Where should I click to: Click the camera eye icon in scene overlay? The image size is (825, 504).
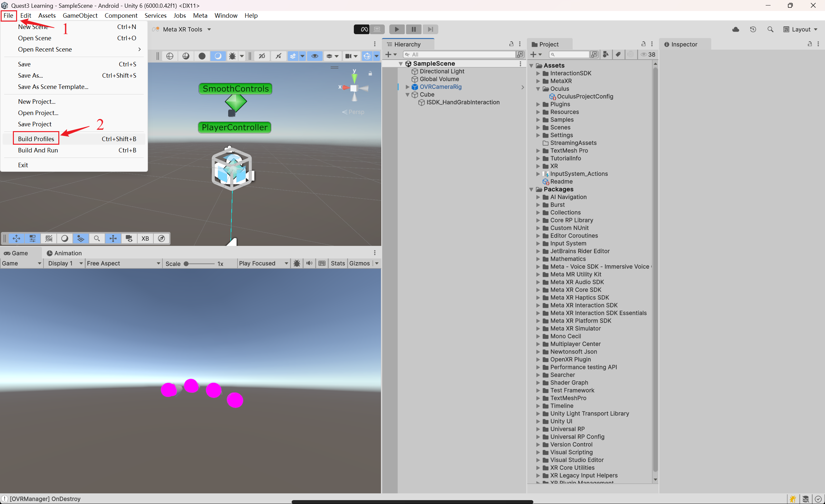pyautogui.click(x=129, y=238)
